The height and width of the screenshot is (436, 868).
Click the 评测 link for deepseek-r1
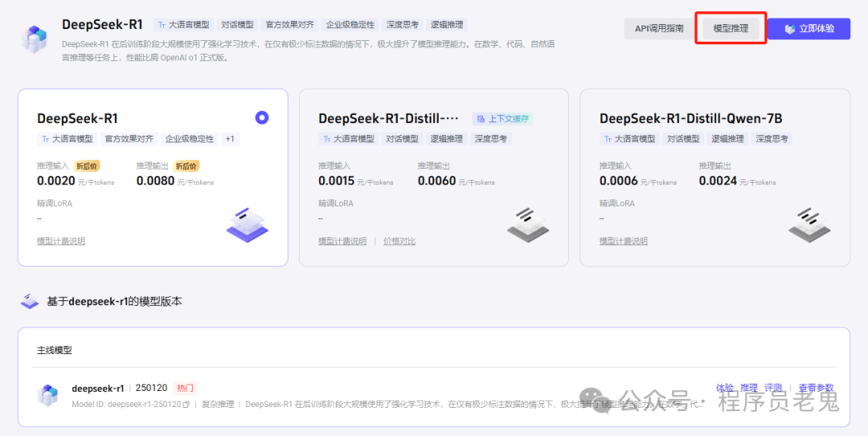point(773,388)
